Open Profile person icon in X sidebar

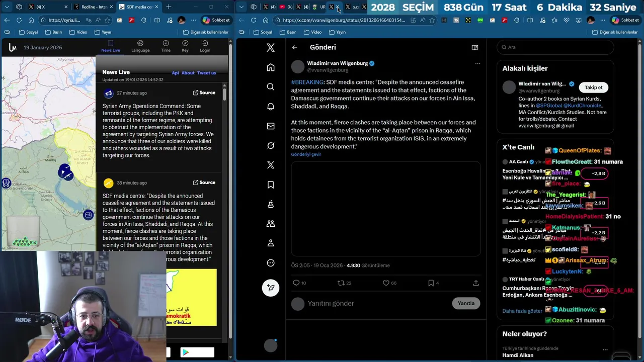tap(271, 243)
